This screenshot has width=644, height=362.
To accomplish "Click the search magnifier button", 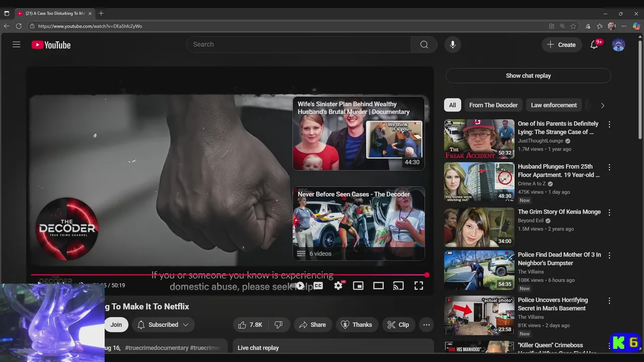I will click(424, 44).
